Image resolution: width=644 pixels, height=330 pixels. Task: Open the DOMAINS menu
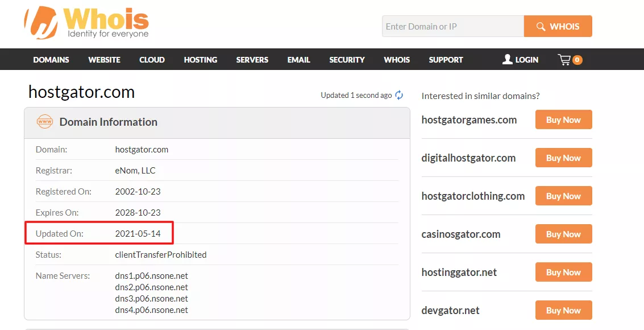click(x=51, y=60)
